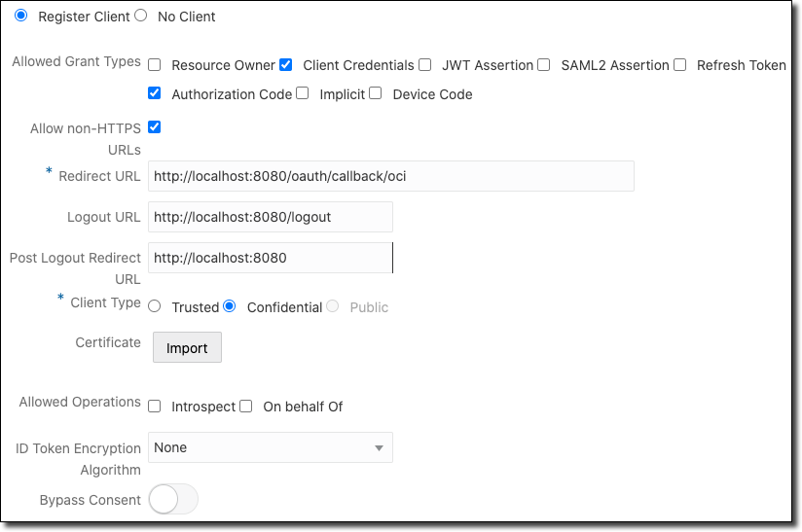This screenshot has width=802, height=532.
Task: Focus the Logout URL input field
Action: point(271,217)
